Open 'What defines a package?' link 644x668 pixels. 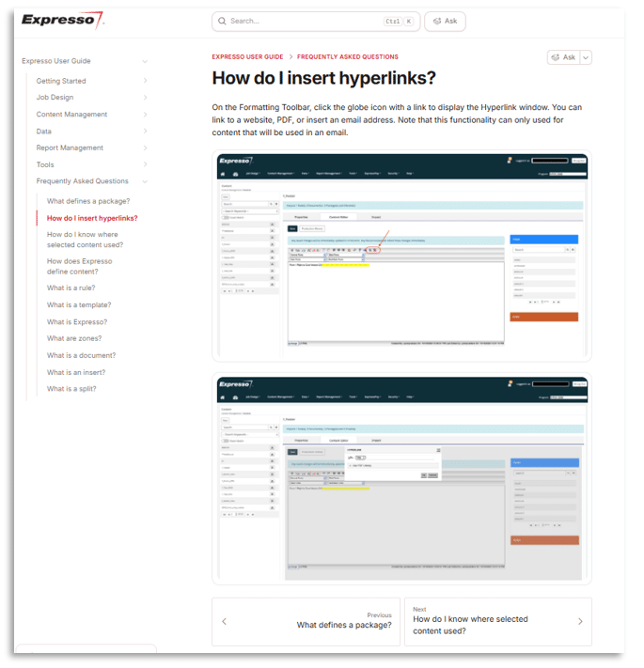[88, 201]
